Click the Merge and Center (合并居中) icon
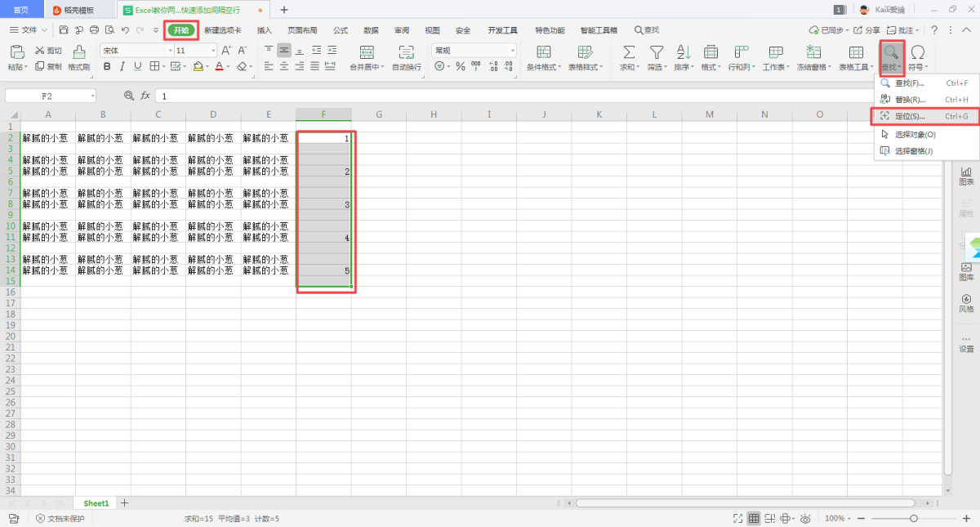The image size is (980, 527). [367, 52]
